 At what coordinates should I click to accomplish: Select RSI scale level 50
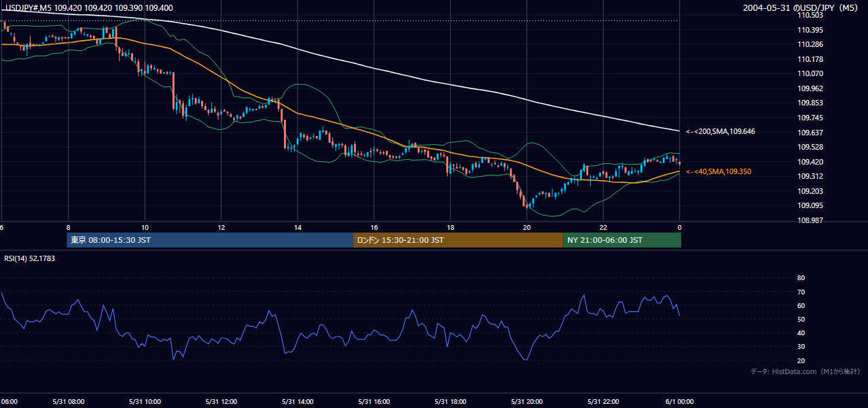point(801,319)
